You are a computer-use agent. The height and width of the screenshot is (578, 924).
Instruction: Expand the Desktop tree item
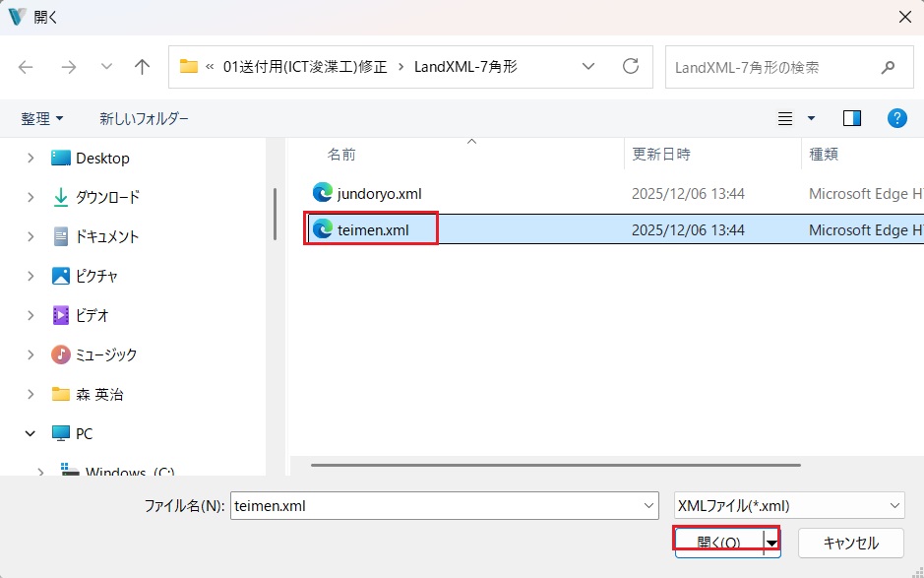tap(31, 158)
